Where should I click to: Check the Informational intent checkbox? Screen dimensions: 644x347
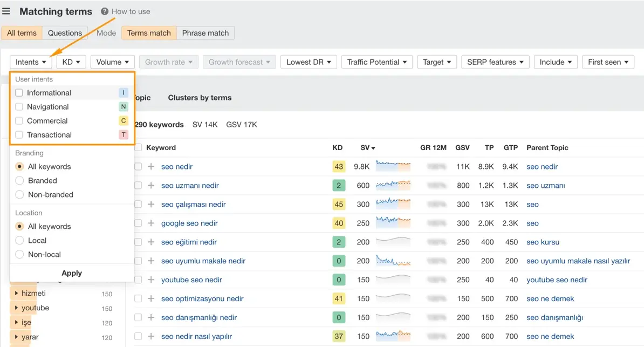(x=19, y=93)
